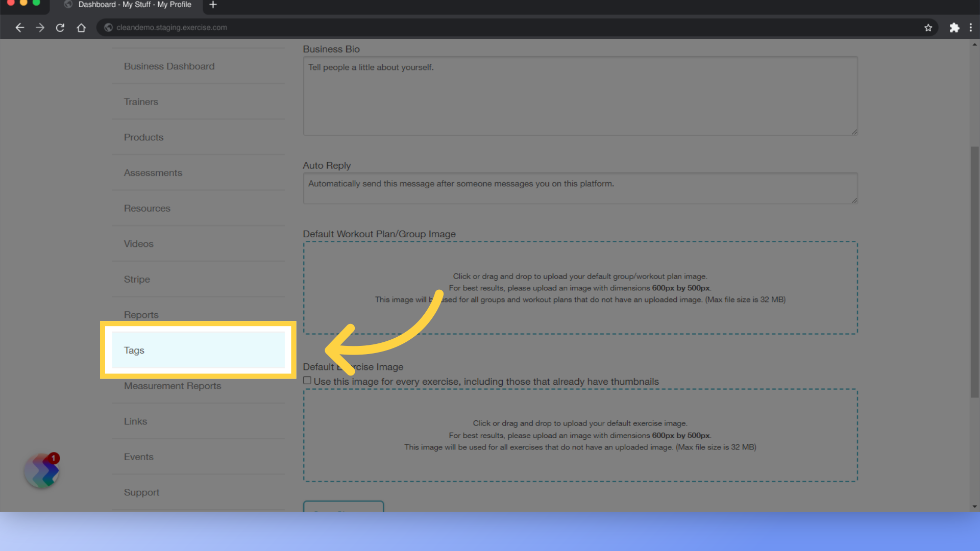The width and height of the screenshot is (980, 551).
Task: Open Events in the sidebar
Action: (x=199, y=457)
